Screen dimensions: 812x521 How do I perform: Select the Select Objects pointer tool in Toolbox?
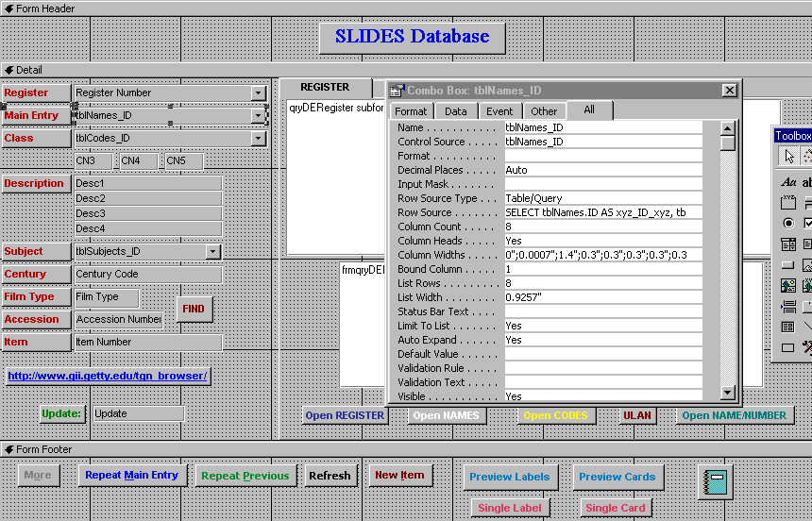(x=788, y=156)
